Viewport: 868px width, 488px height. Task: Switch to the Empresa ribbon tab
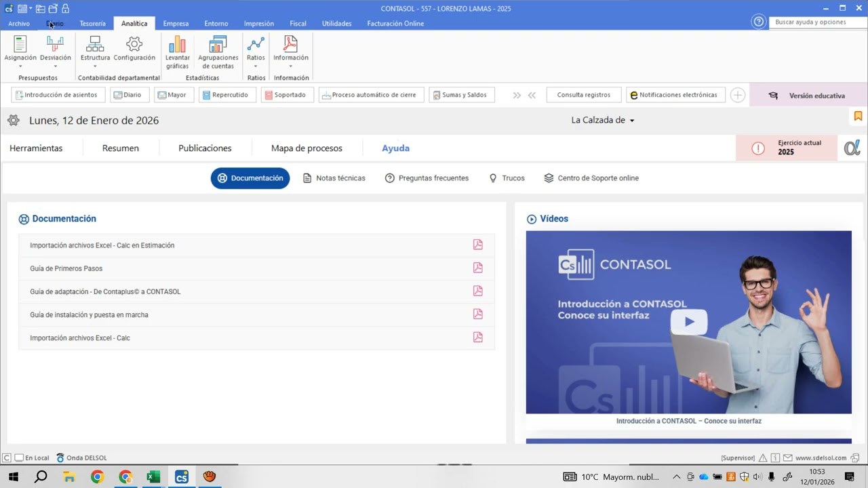(176, 24)
